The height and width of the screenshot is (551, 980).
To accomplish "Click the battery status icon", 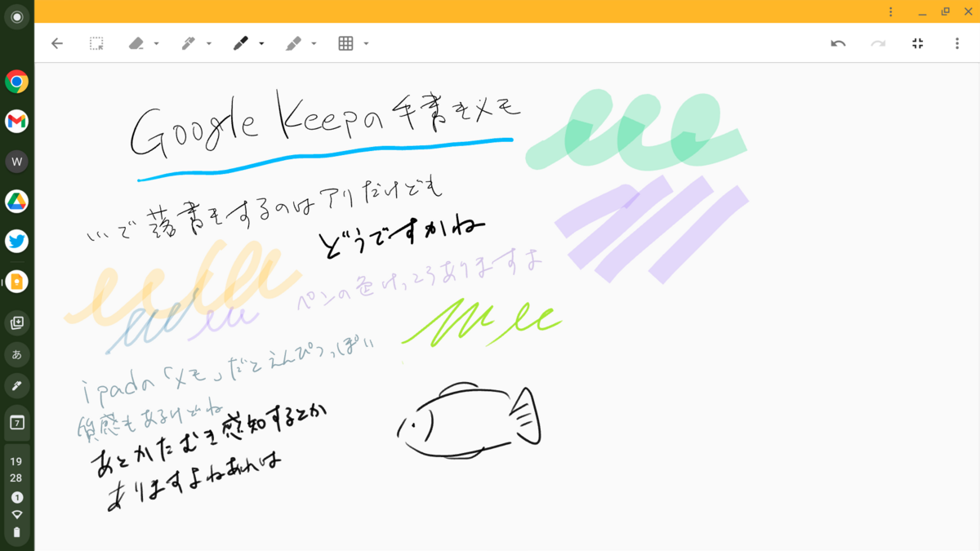I will click(16, 531).
